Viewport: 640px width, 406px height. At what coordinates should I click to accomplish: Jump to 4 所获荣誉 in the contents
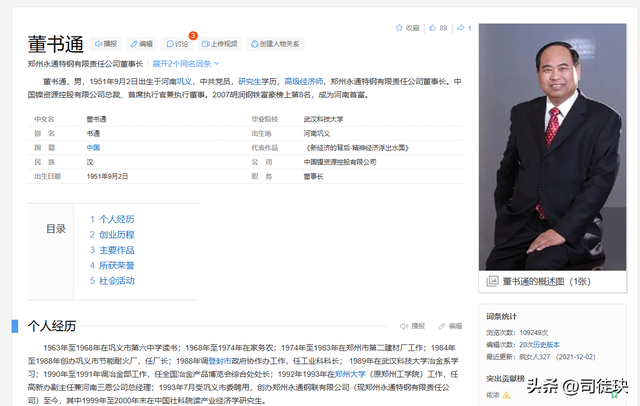(x=112, y=266)
